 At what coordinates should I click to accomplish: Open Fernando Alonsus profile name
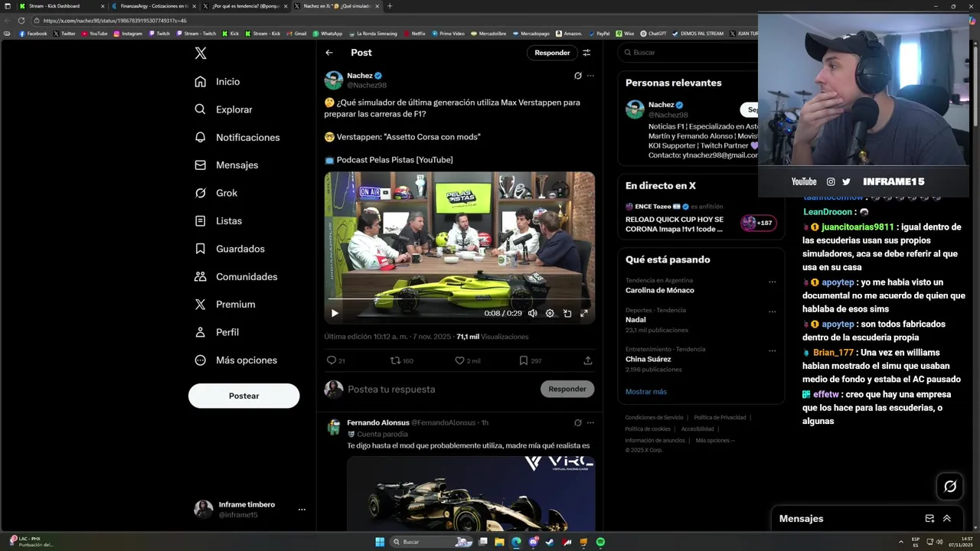pos(378,422)
